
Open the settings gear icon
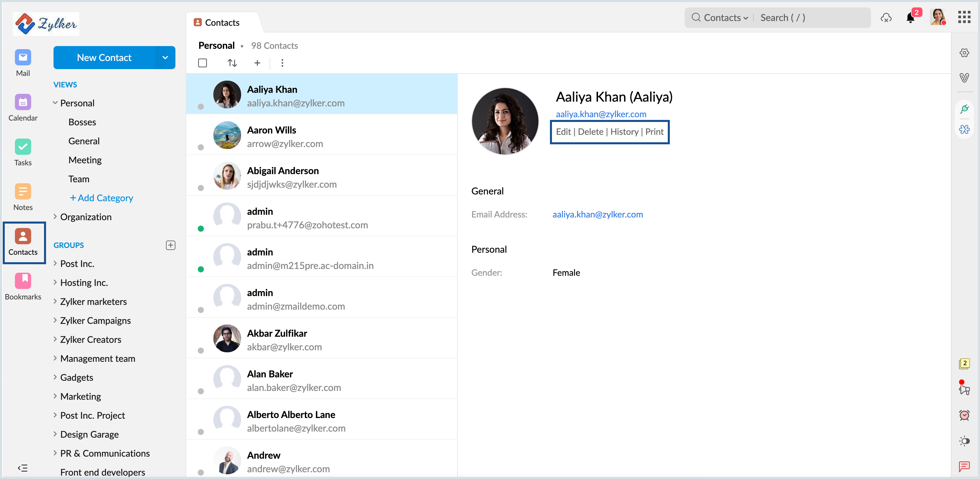pyautogui.click(x=964, y=53)
